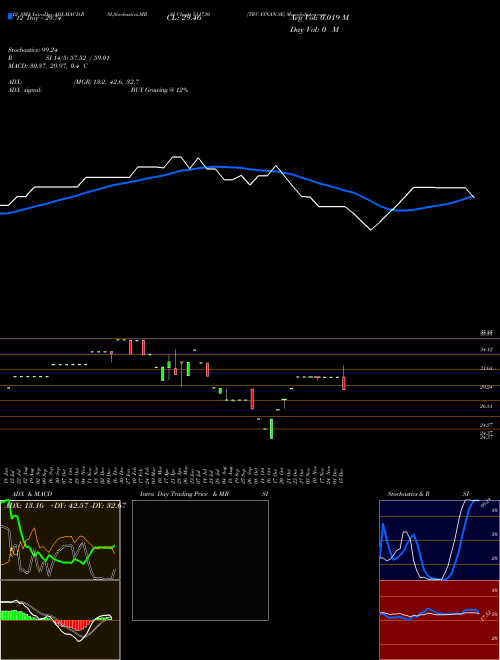500x660 pixels.
Task: Click the Stochastics & R panel title
Action: (x=408, y=494)
